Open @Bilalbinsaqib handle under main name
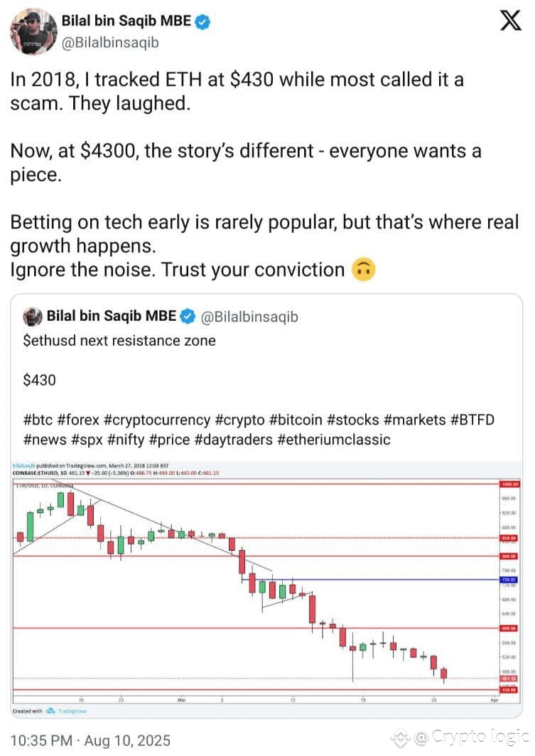Image resolution: width=535 pixels, height=756 pixels. coord(110,43)
